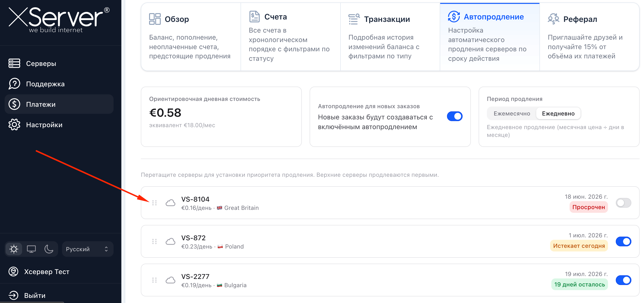
Task: Click the drag handle for VS-8104
Action: [x=154, y=203]
